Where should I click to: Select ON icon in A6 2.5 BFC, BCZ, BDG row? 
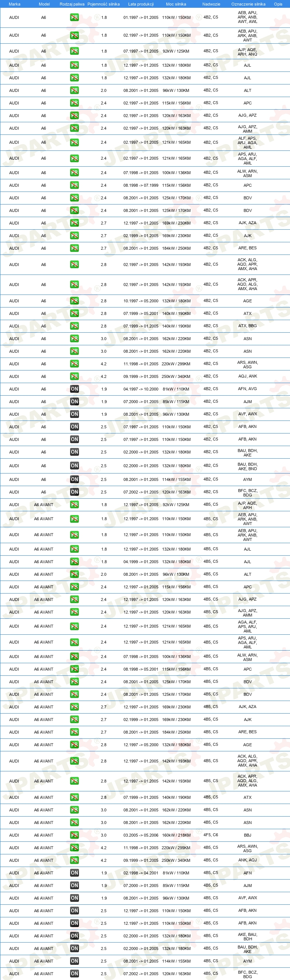pyautogui.click(x=74, y=492)
